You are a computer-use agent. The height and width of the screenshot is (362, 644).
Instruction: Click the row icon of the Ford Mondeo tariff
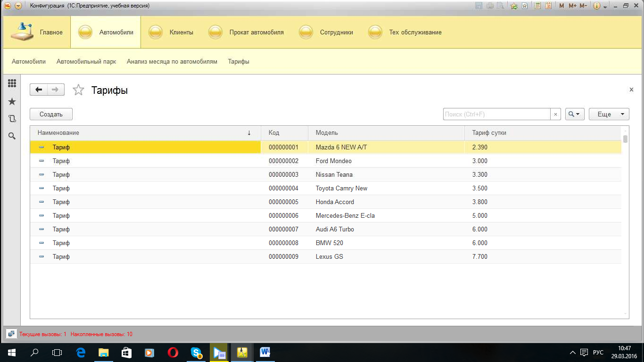(x=41, y=161)
